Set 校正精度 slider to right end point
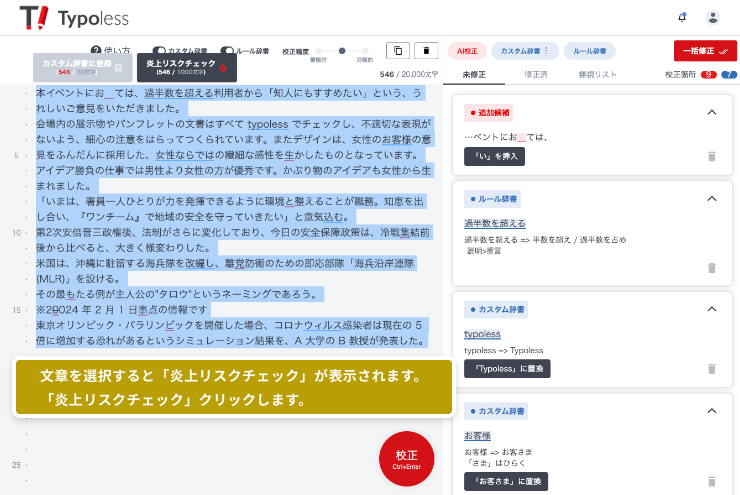The width and height of the screenshot is (740, 495). [365, 50]
